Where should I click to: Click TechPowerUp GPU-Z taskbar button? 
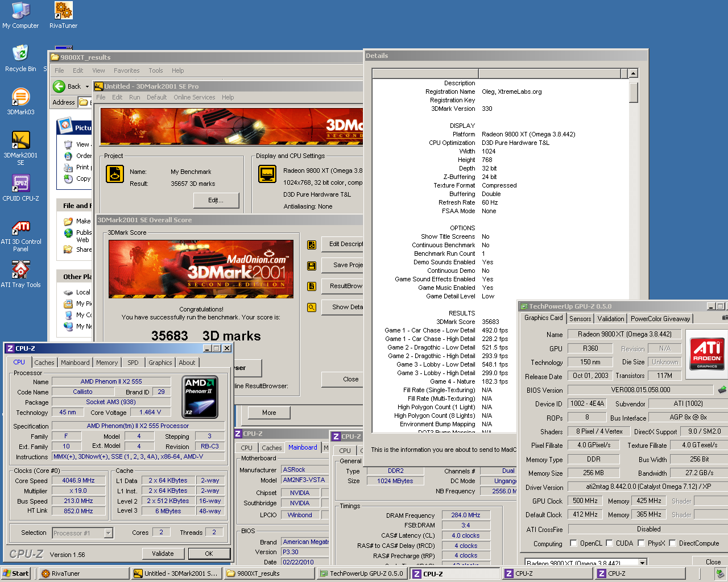tap(363, 573)
